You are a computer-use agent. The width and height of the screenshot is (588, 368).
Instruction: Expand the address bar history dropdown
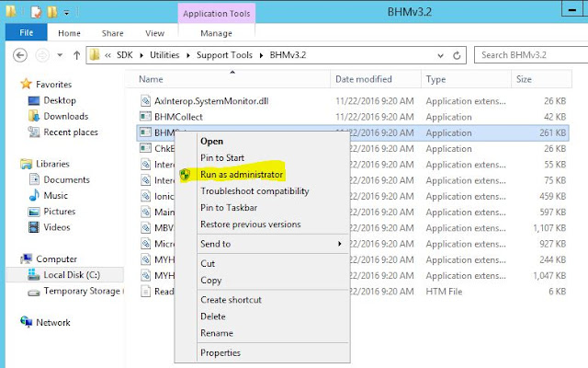click(441, 55)
